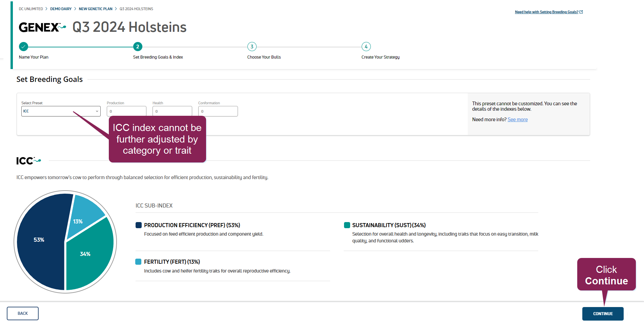Click the GENEX logo

coord(42,27)
